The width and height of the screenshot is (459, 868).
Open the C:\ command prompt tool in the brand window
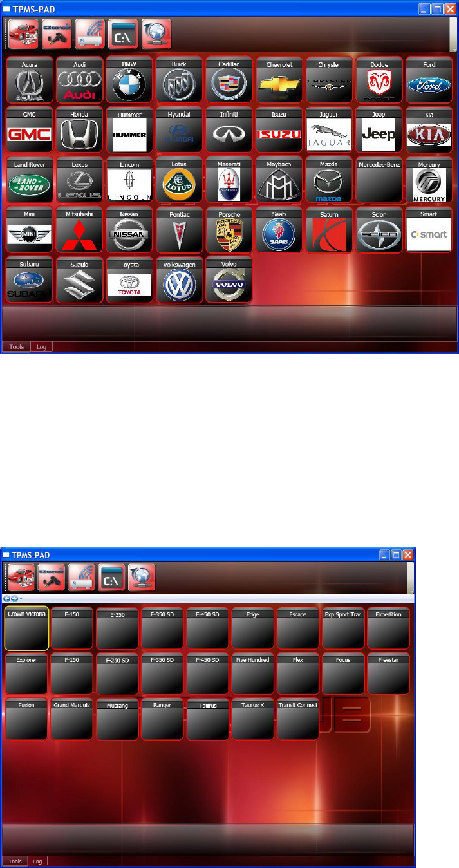pyautogui.click(x=123, y=34)
